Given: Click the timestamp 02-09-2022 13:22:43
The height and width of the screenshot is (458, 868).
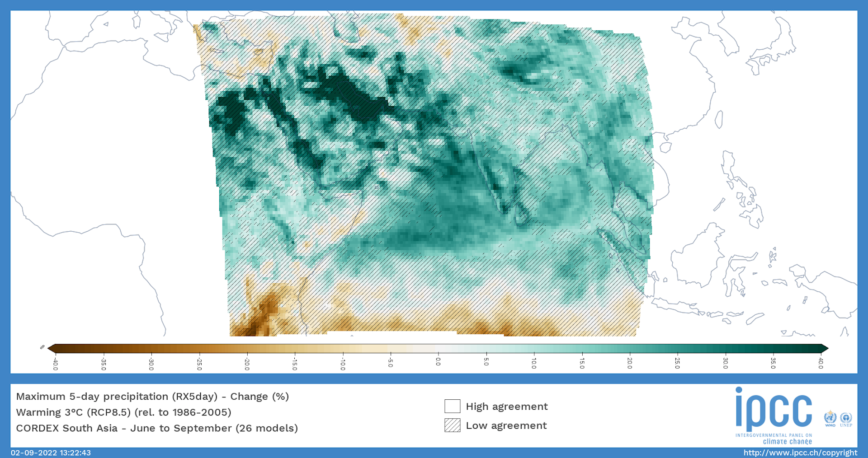Looking at the screenshot, I should click(51, 452).
